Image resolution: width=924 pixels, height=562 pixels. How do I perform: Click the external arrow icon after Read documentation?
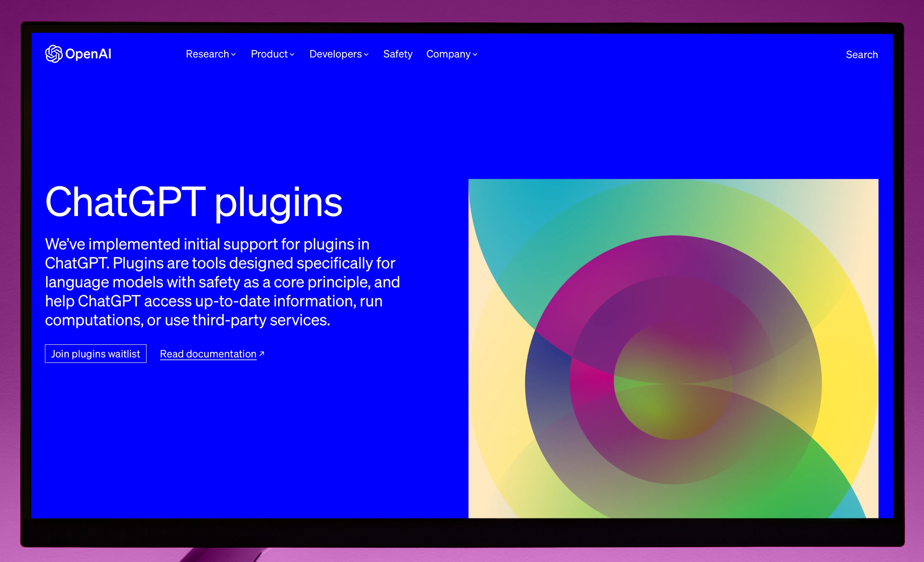click(262, 354)
